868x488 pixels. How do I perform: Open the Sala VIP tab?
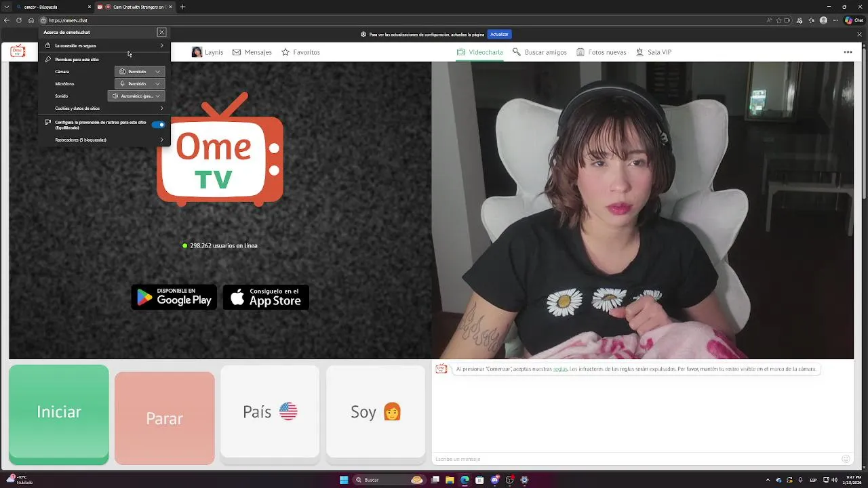tap(654, 52)
